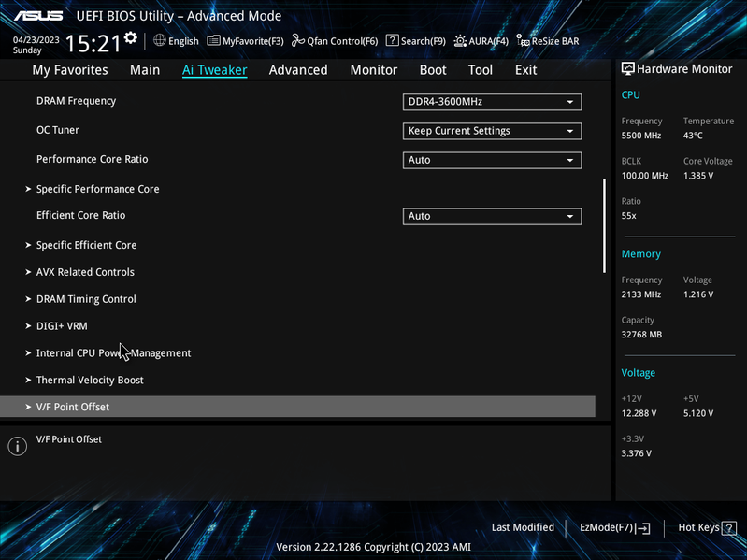Switch to the Tool tab
The width and height of the screenshot is (747, 560).
pyautogui.click(x=481, y=70)
